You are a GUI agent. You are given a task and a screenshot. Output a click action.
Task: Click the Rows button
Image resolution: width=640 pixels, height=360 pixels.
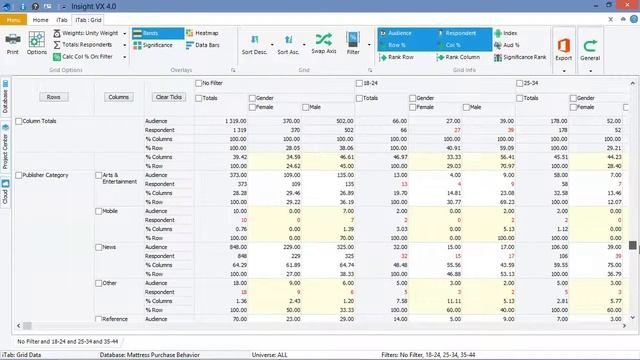(53, 97)
